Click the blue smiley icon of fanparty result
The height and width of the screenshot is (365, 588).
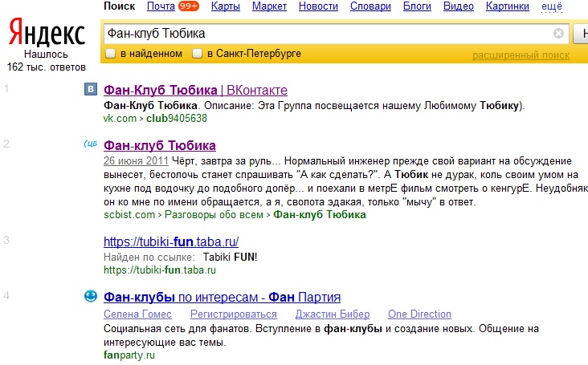[x=91, y=296]
